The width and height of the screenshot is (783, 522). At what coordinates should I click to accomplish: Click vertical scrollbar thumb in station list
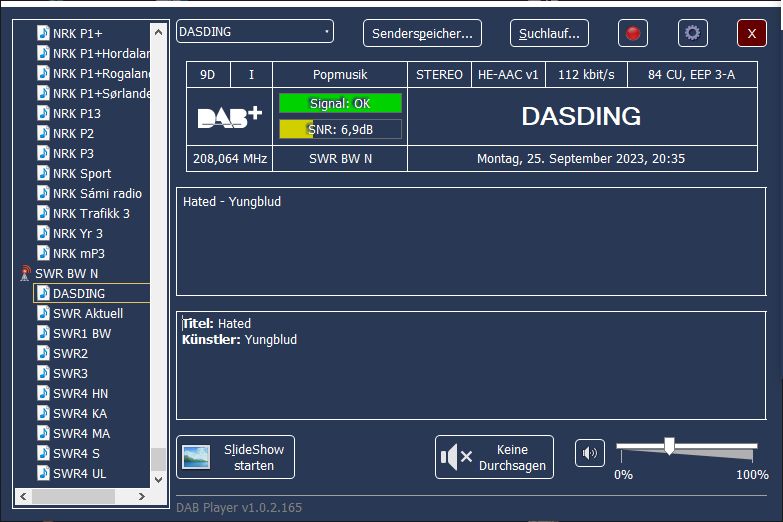click(158, 459)
